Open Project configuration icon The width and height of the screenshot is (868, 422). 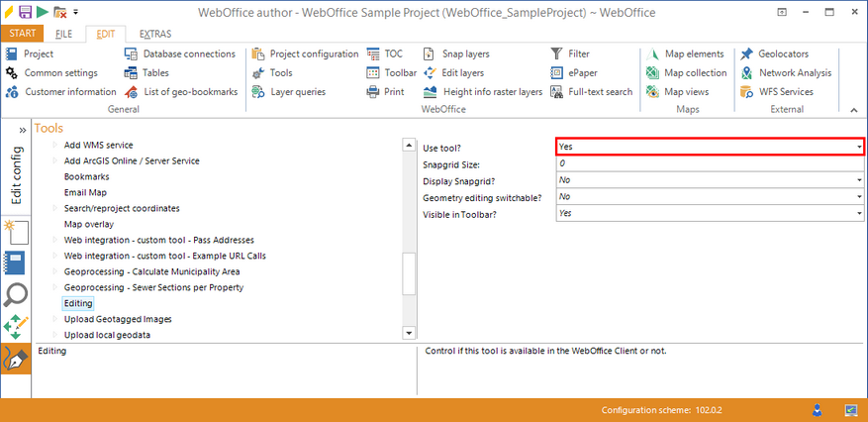pos(258,53)
